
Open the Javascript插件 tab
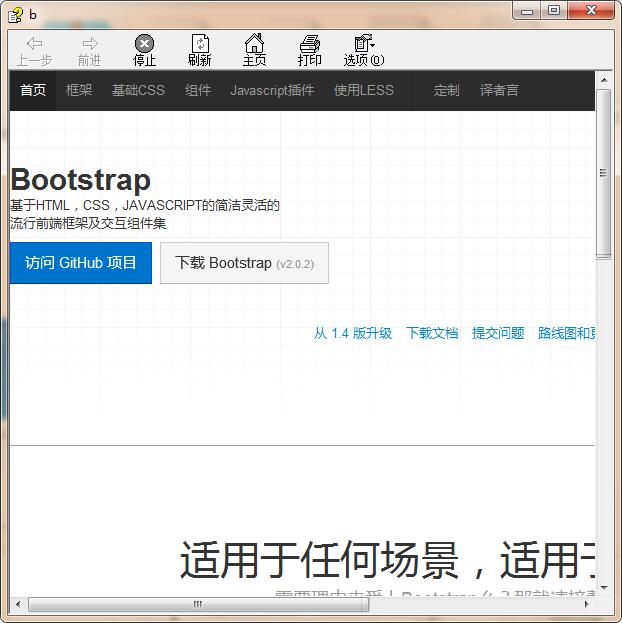click(272, 90)
